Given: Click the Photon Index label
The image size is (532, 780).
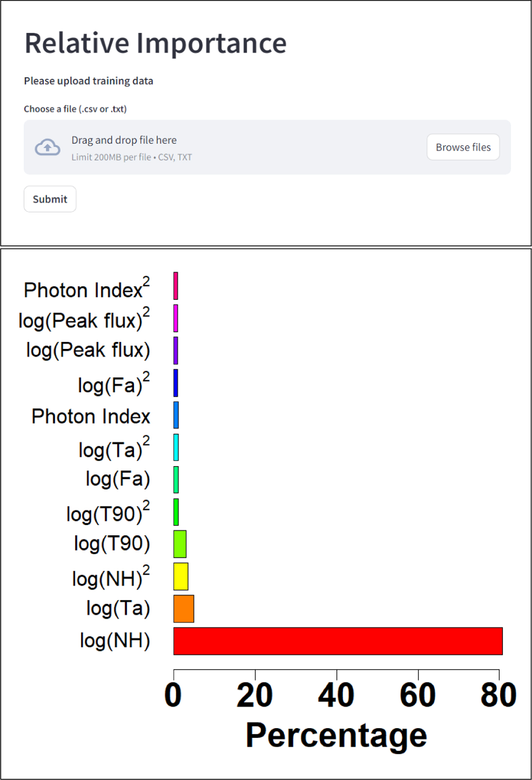Looking at the screenshot, I should pos(91,416).
